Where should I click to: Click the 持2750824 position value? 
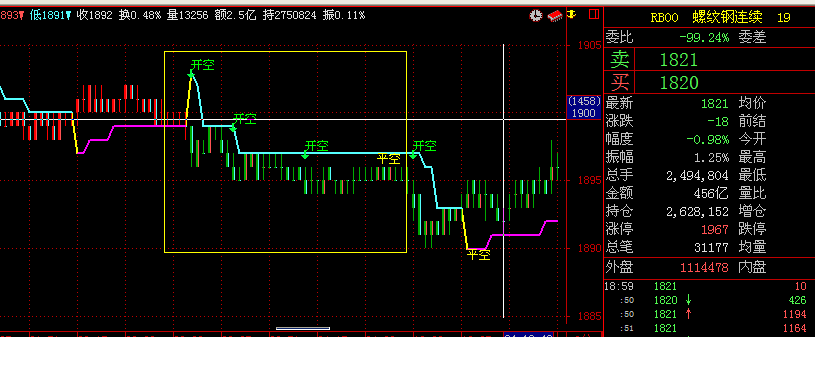290,16
